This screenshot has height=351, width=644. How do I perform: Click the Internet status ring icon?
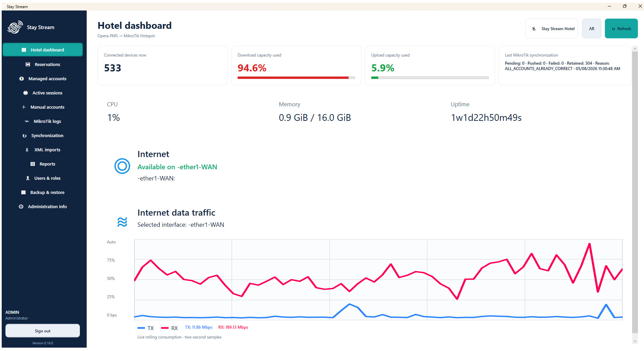pos(122,166)
